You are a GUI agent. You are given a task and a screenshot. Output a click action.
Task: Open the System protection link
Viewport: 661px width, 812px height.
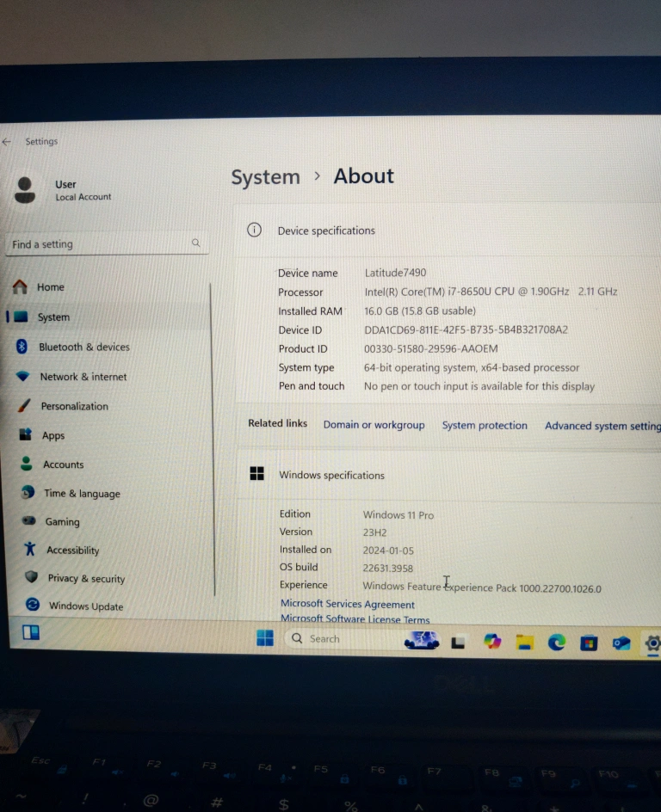[x=485, y=425]
